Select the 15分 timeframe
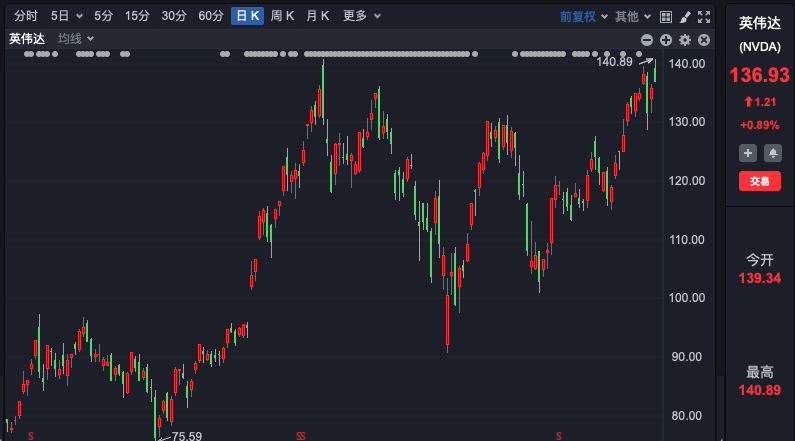The width and height of the screenshot is (795, 441). (137, 16)
